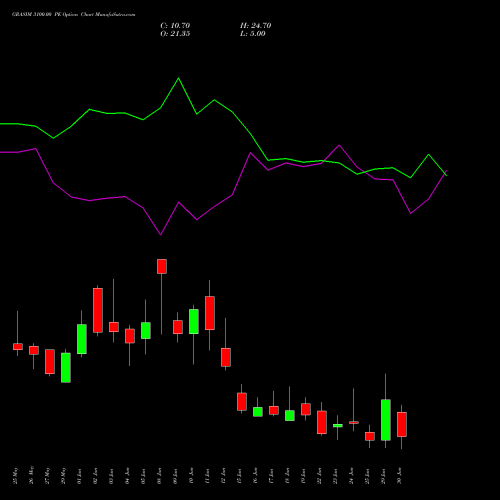Click the '18 Jun' date label

tap(287, 476)
